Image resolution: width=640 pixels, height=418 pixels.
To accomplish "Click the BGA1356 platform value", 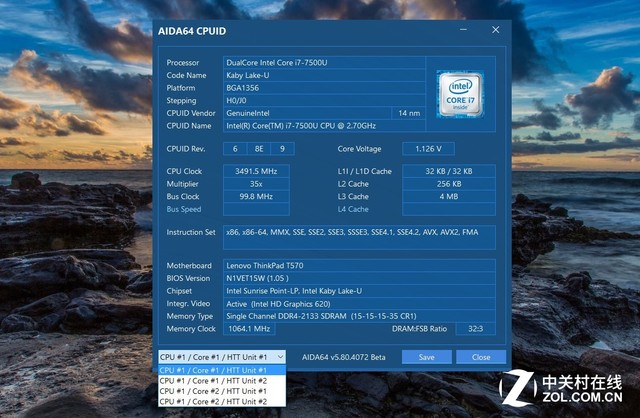I will (324, 88).
